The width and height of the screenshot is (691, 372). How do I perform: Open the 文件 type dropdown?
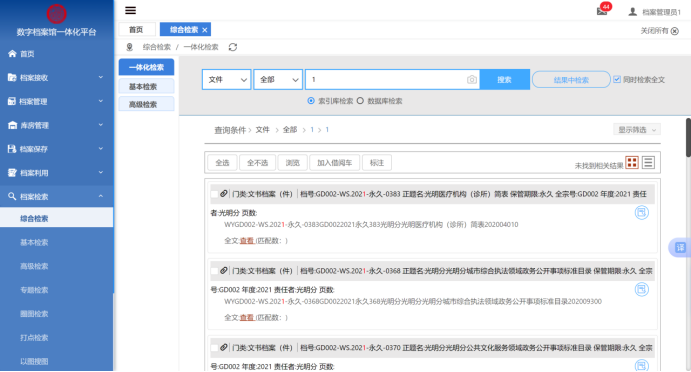click(x=227, y=80)
